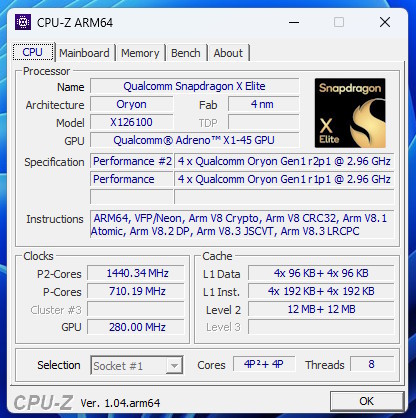
Task: Click the Performance specification label without number
Action: (x=132, y=179)
